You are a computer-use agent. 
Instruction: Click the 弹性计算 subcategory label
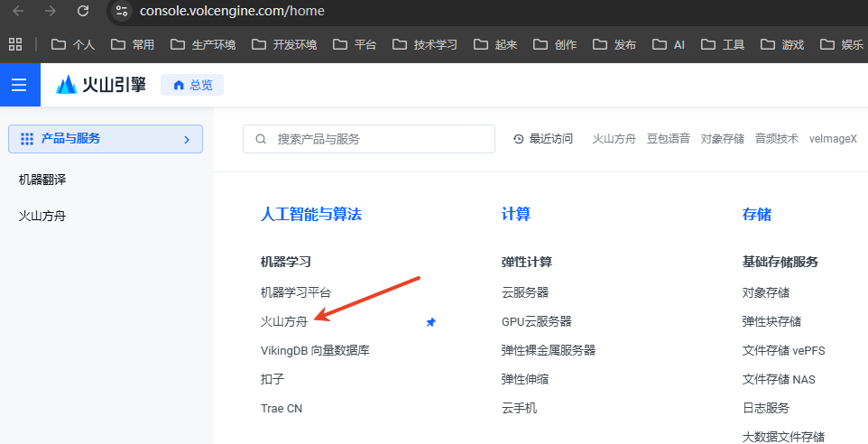pos(526,262)
